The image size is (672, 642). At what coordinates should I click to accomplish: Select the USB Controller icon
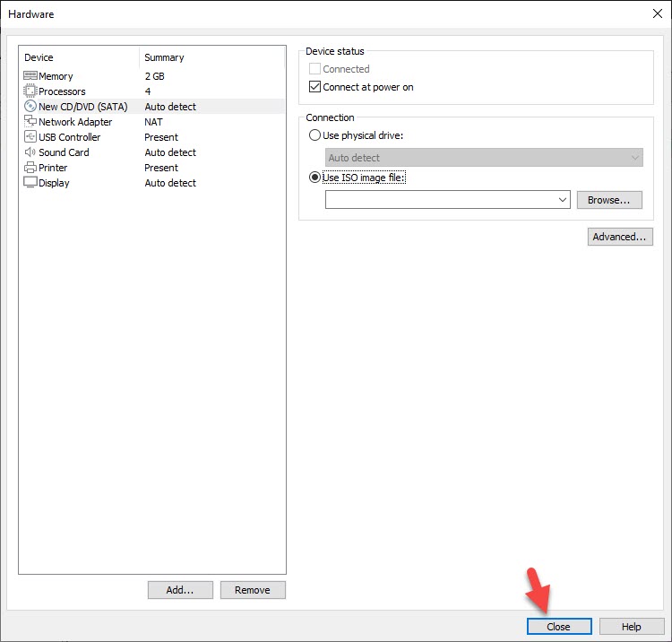pyautogui.click(x=30, y=137)
